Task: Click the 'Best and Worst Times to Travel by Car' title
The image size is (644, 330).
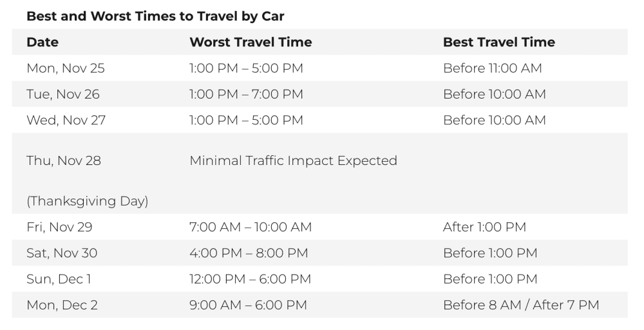Action: coord(155,17)
